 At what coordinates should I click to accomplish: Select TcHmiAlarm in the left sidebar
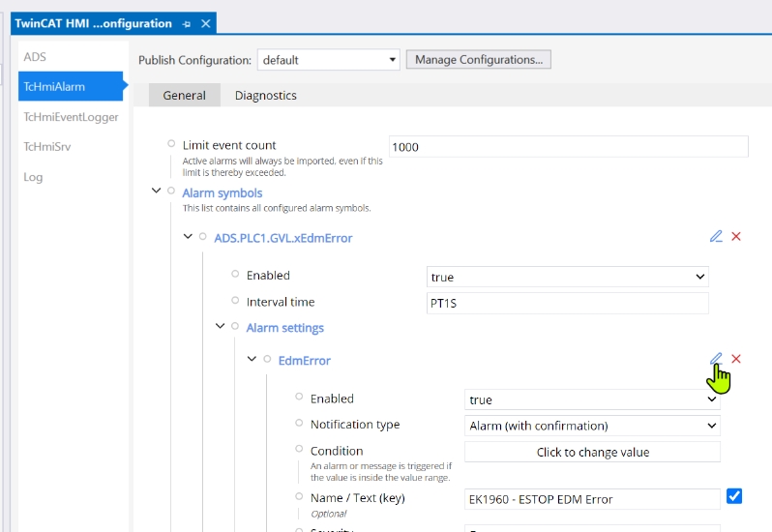click(x=71, y=87)
